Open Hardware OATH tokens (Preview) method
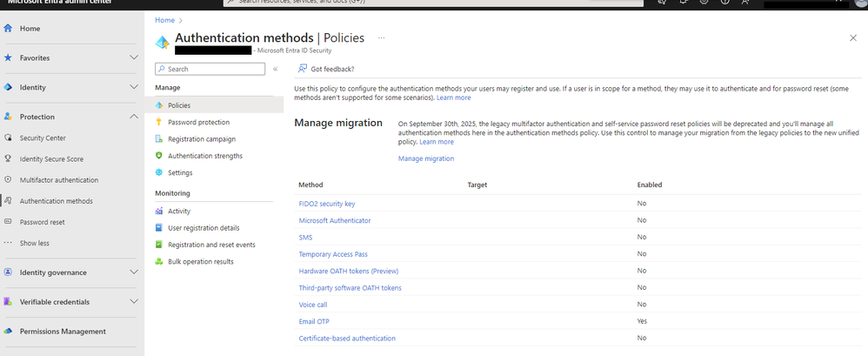 [349, 271]
